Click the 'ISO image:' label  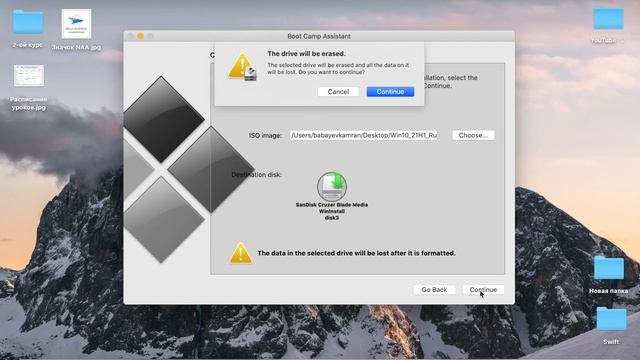265,136
